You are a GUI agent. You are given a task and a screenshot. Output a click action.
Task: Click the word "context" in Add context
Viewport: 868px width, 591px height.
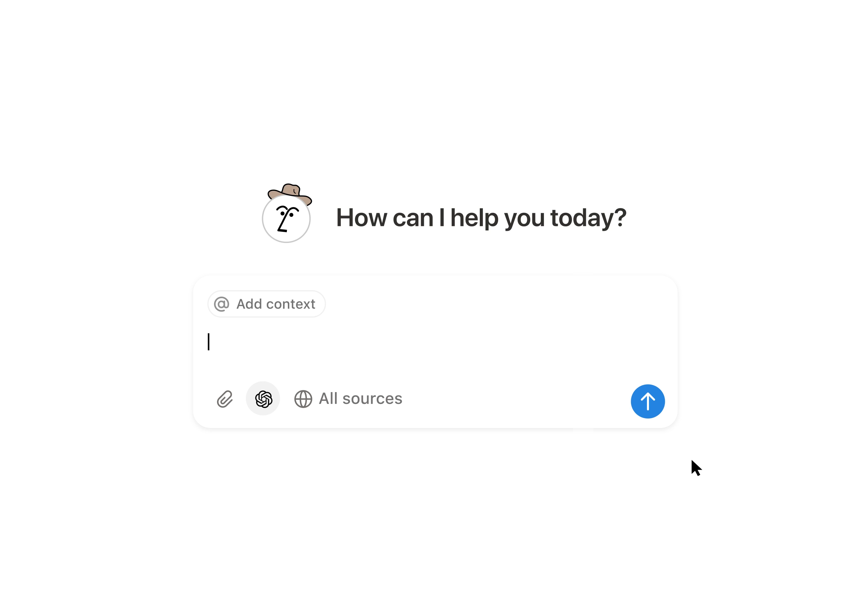(x=291, y=304)
